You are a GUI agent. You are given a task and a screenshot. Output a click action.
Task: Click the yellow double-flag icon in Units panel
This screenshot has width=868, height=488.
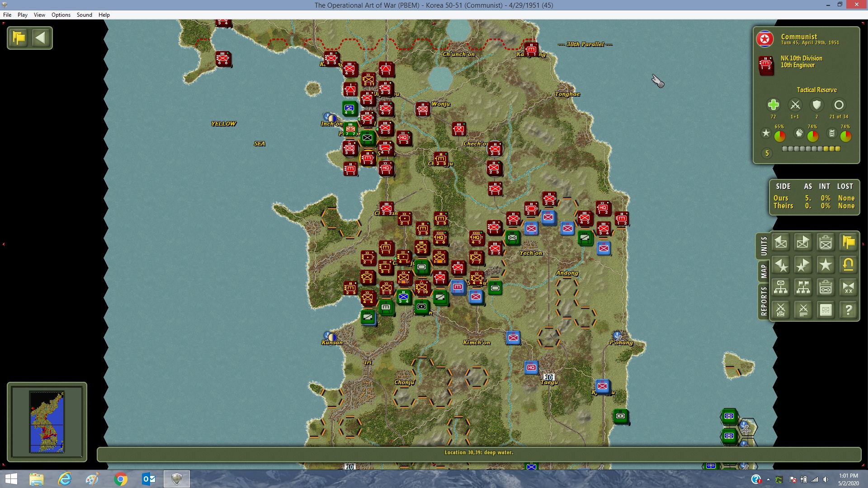pyautogui.click(x=849, y=243)
